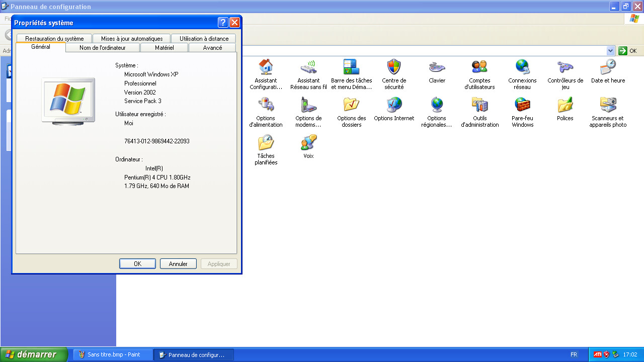
Task: Expand the address bar dropdown arrow
Action: click(x=611, y=51)
